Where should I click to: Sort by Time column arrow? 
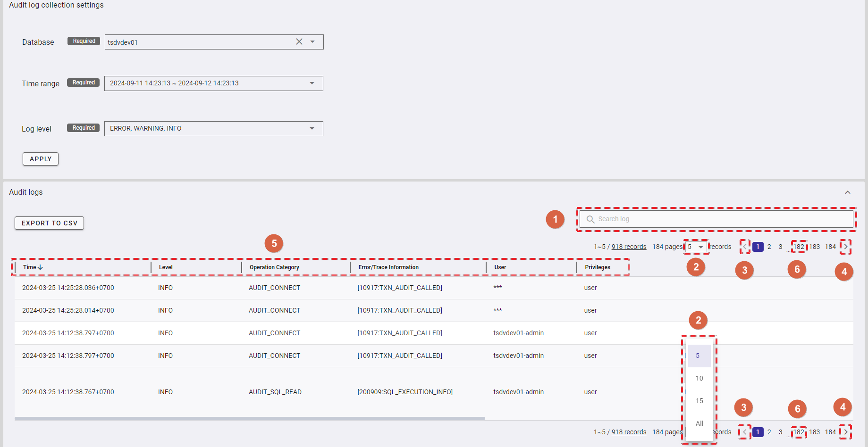[40, 267]
